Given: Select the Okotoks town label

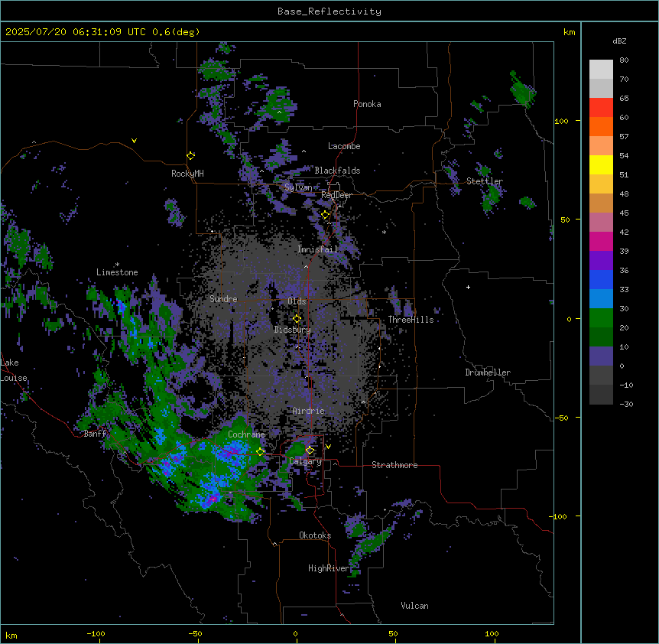Looking at the screenshot, I should 315,535.
